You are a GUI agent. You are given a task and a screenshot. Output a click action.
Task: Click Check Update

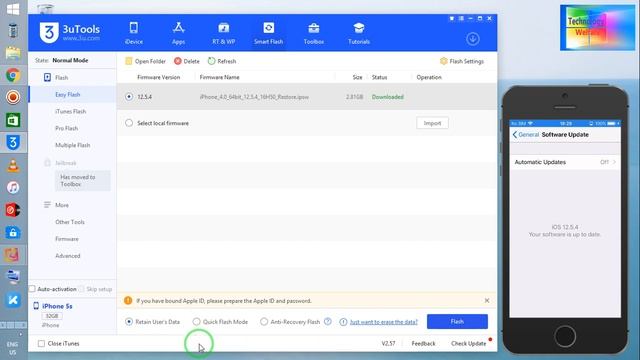pos(469,344)
